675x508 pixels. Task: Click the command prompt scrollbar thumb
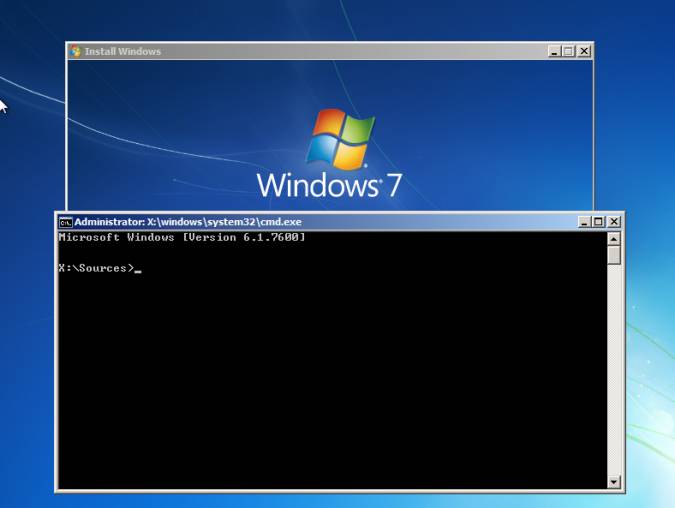tap(614, 255)
